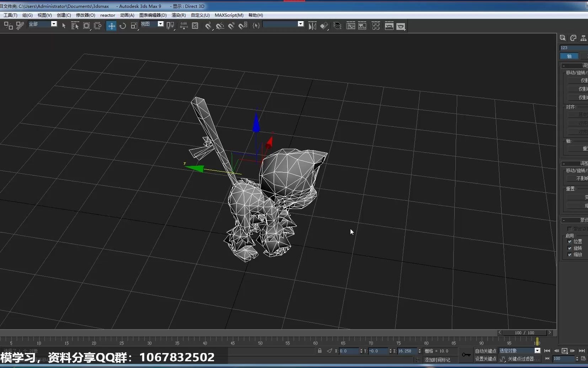Open the 动画(A) menu

[127, 15]
